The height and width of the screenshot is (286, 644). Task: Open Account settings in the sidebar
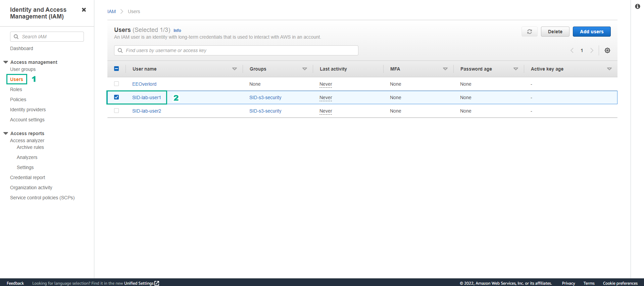point(27,120)
